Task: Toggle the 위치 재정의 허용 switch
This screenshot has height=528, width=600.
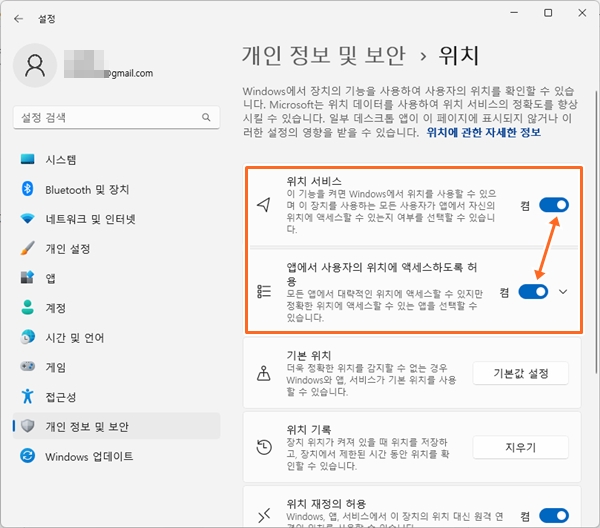Action: pos(554,516)
